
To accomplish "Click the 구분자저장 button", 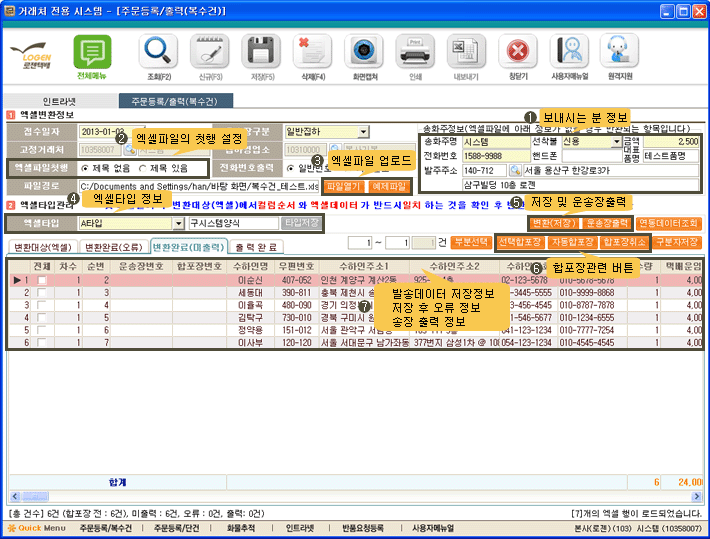I will pyautogui.click(x=678, y=242).
